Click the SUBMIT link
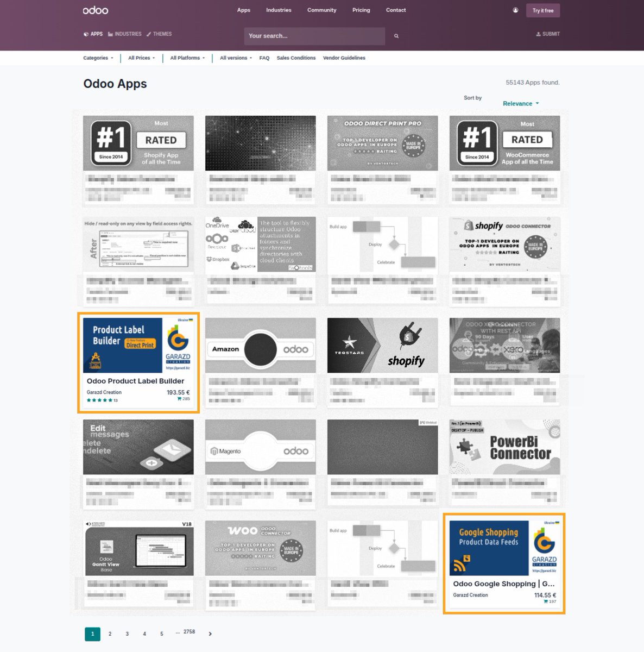Image resolution: width=644 pixels, height=652 pixels. point(548,34)
